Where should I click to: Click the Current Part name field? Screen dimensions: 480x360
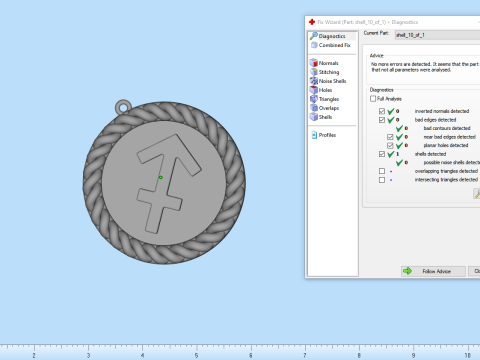[437, 35]
